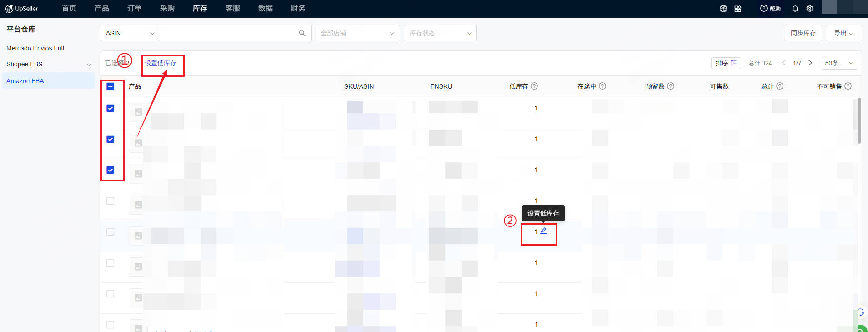Click the first product image placeholder
Viewport: 868px width, 332px height.
138,112
